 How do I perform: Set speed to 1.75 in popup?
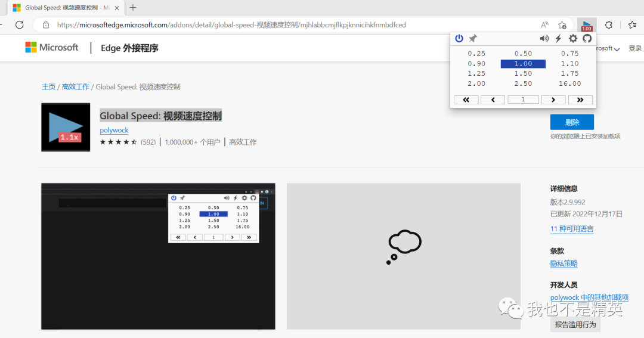(x=570, y=73)
